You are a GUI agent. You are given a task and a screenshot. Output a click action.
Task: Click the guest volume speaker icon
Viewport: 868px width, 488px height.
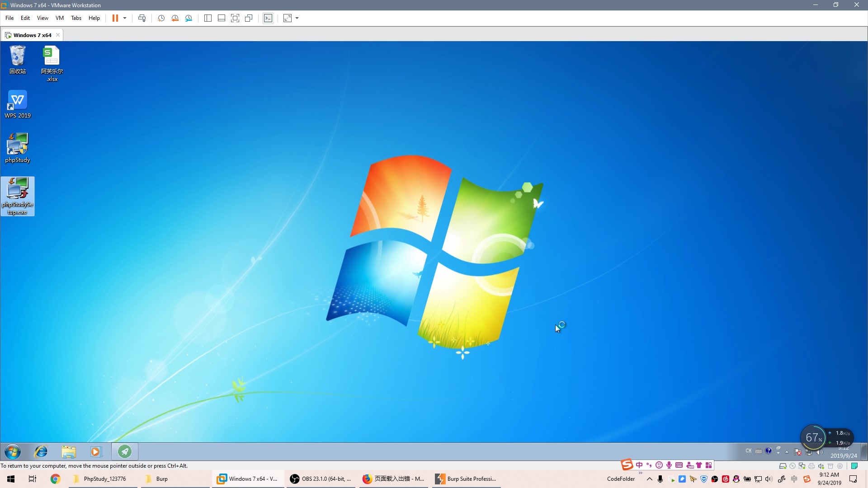point(820,452)
